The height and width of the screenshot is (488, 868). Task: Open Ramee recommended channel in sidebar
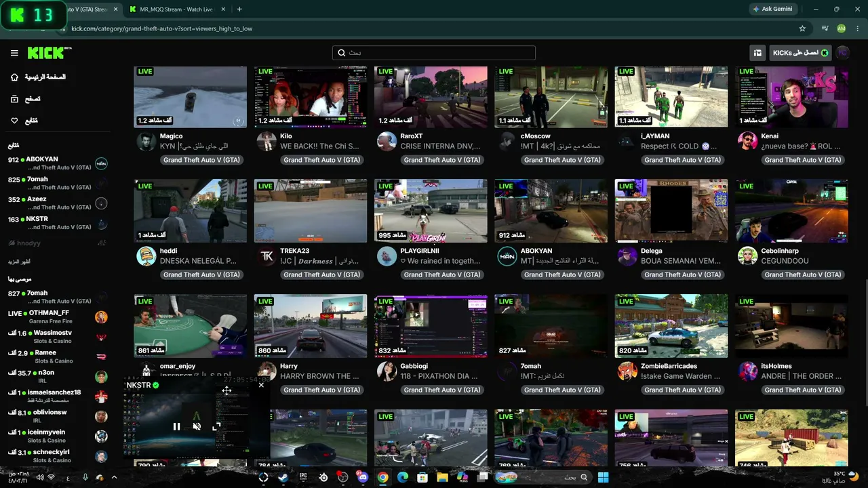[x=58, y=357]
